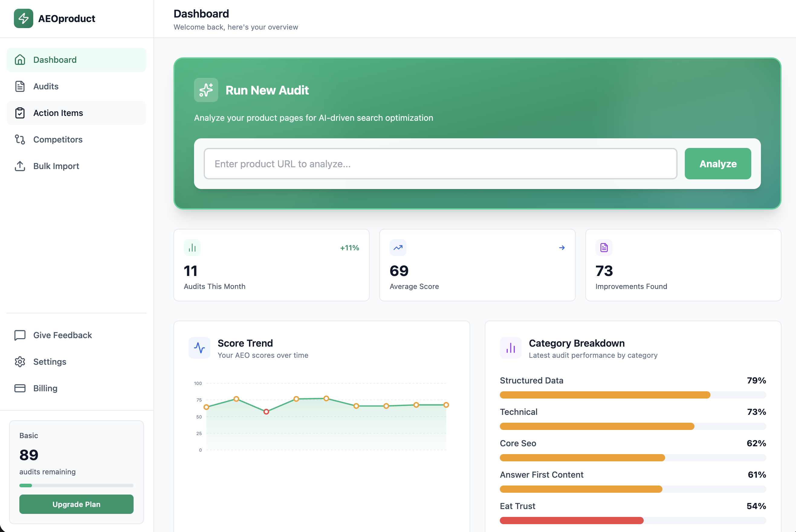Click the trending arrow icon on Average Score card
796x532 pixels.
click(398, 247)
